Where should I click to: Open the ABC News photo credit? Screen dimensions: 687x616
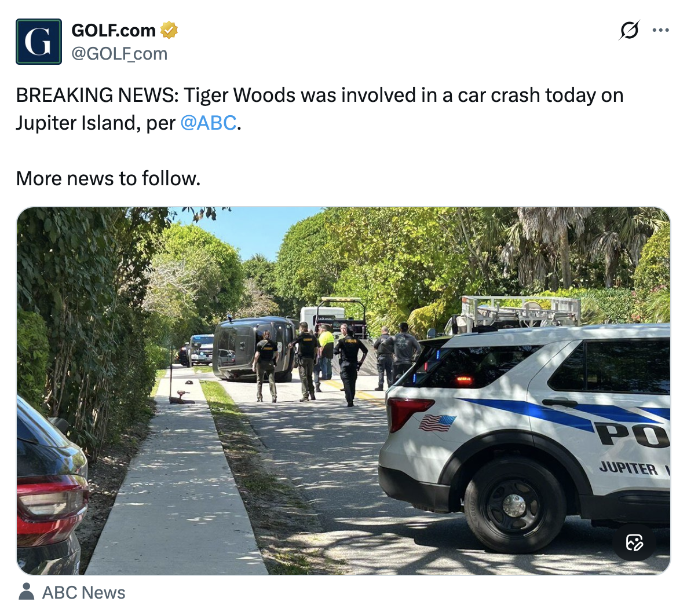[x=83, y=592]
